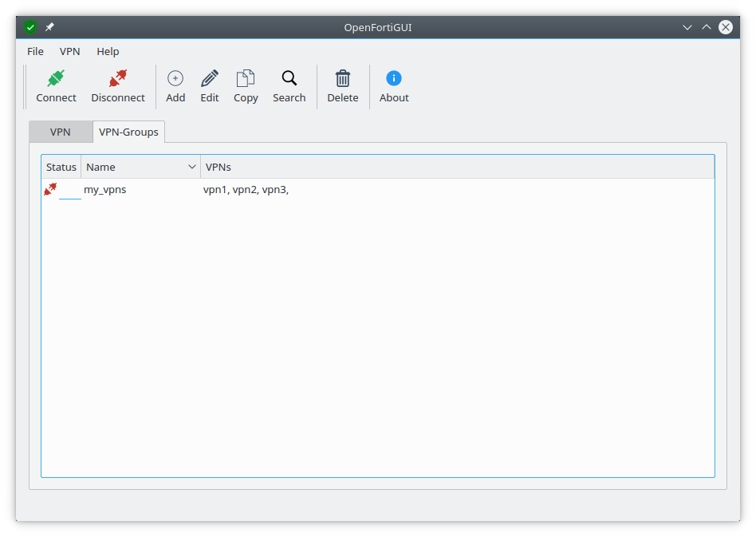This screenshot has height=537, width=756.
Task: Click the my_vpns red disconnected status icon
Action: (50, 189)
